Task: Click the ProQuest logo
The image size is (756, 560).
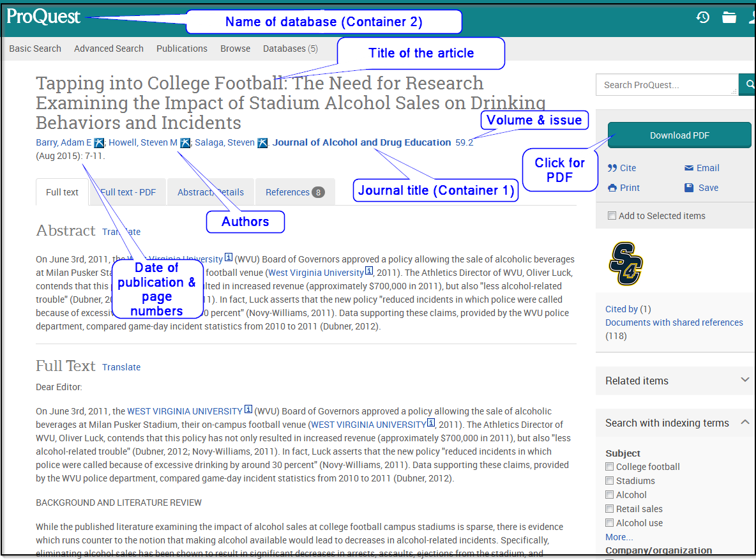Action: click(43, 17)
